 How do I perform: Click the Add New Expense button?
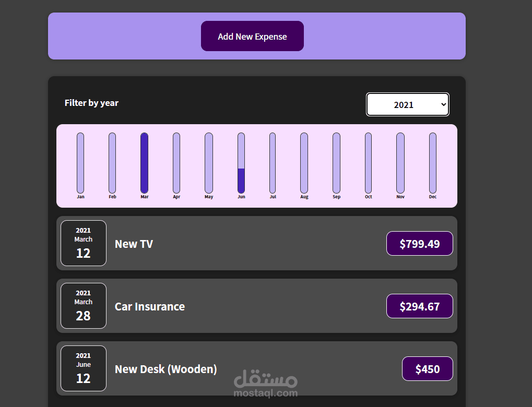pyautogui.click(x=252, y=36)
